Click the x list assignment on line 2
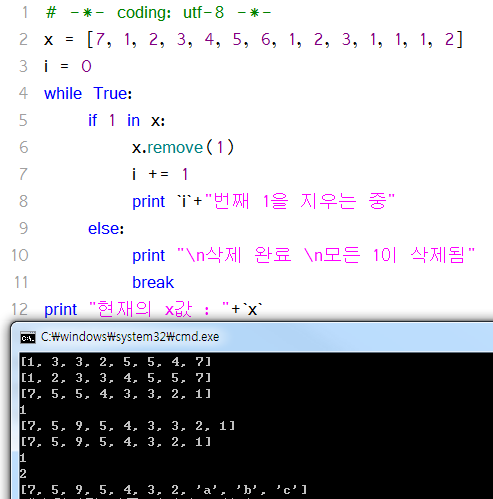This screenshot has height=499, width=493. coord(253,40)
